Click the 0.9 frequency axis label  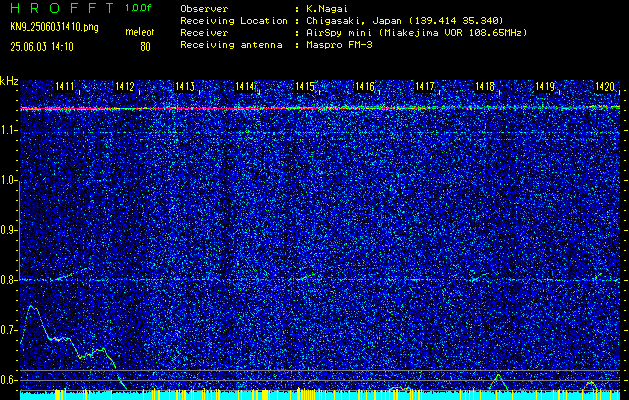point(8,230)
